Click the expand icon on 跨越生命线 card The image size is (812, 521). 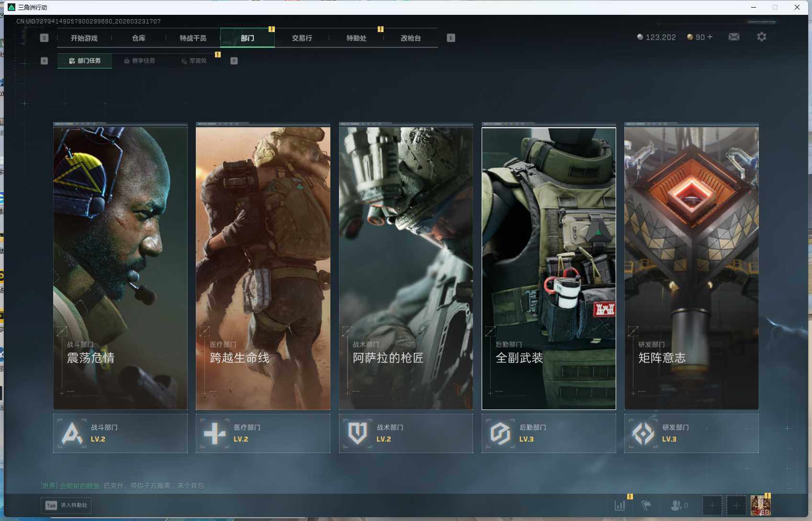click(x=204, y=331)
